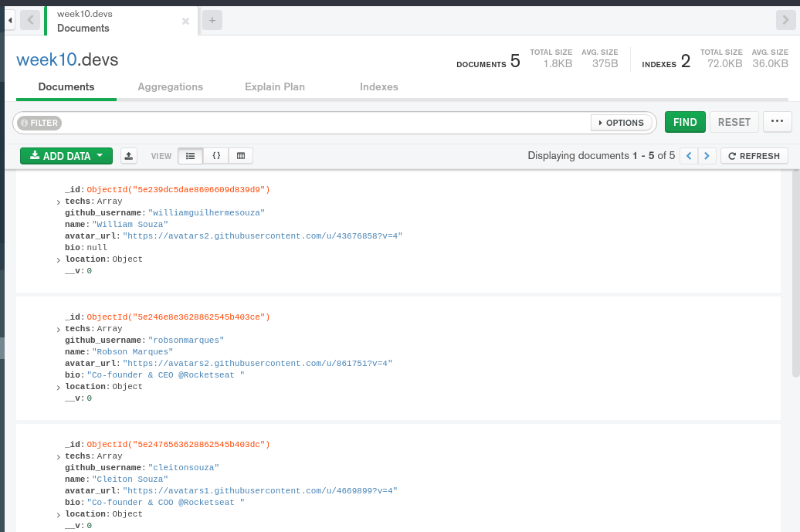The height and width of the screenshot is (532, 800).
Task: Go back using the tab back arrow
Action: 30,20
